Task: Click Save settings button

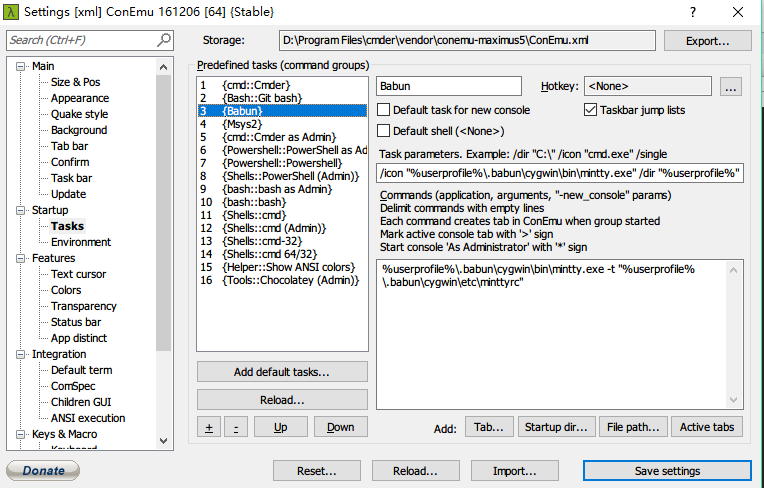Action: pos(668,471)
